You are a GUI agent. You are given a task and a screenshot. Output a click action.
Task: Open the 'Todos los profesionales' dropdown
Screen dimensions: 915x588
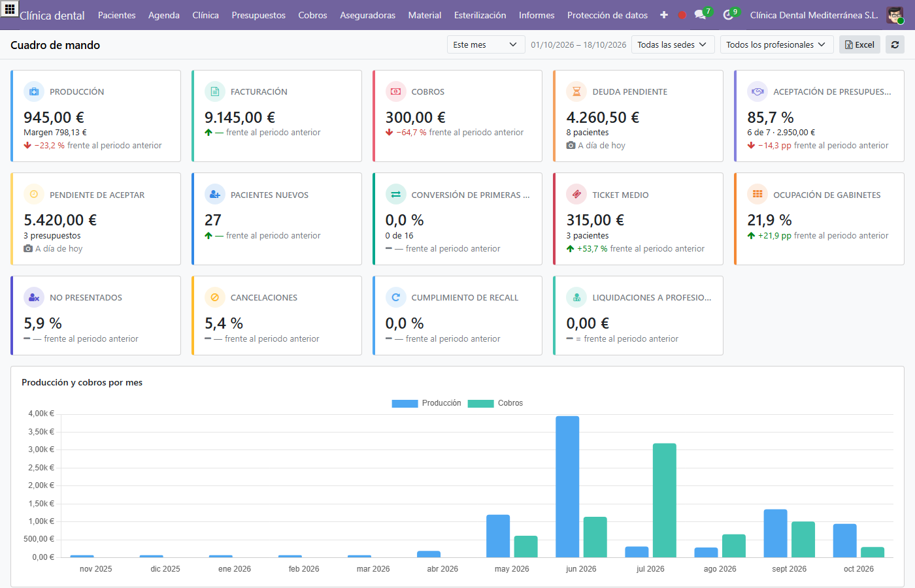point(776,44)
